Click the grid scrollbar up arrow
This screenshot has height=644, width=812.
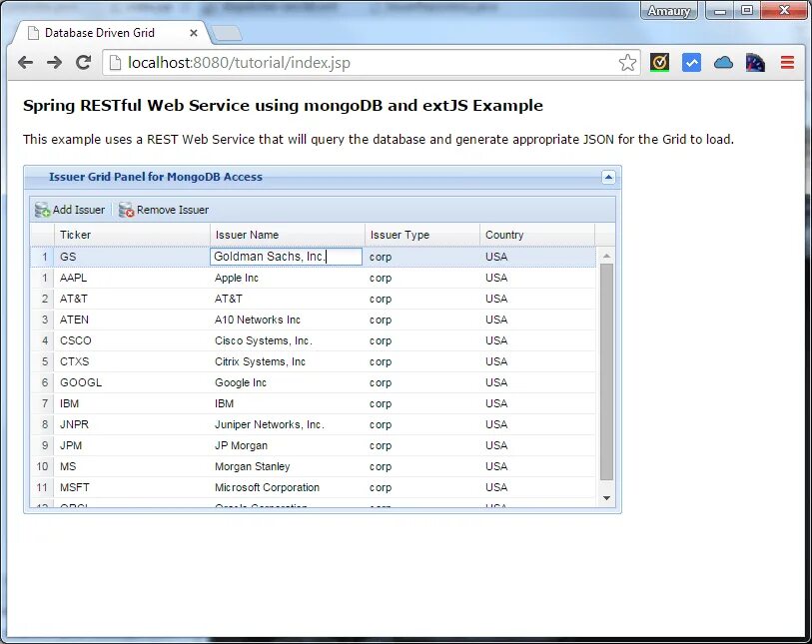[606, 256]
